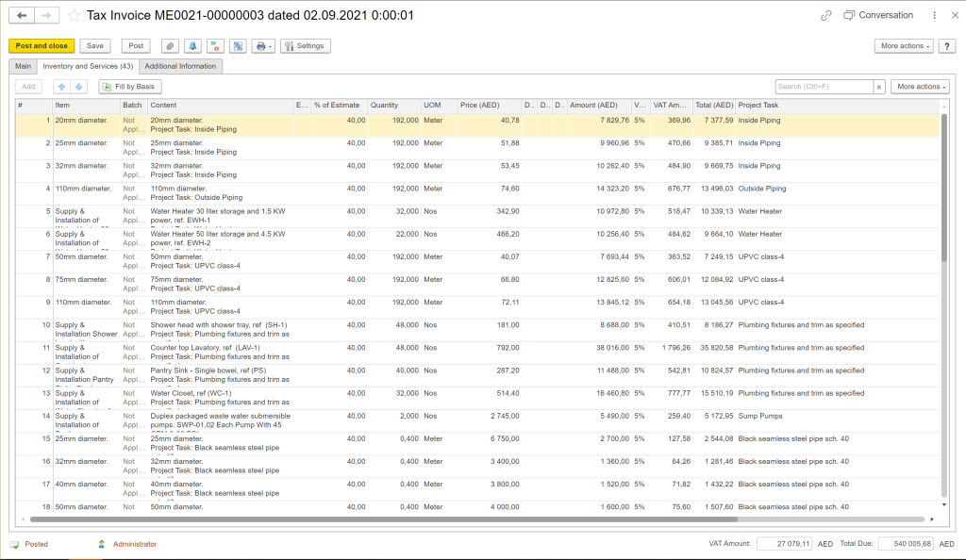Click the Price (AED) column header

490,106
